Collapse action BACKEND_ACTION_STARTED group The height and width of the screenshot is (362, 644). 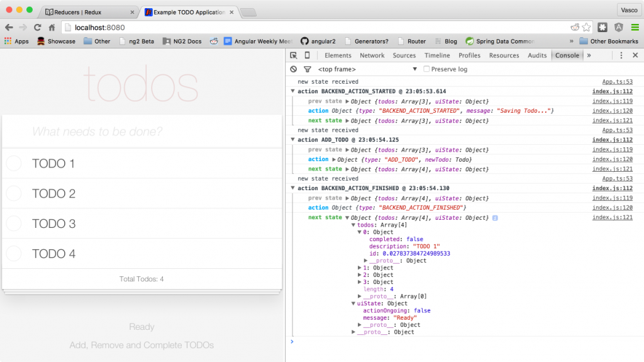click(293, 91)
